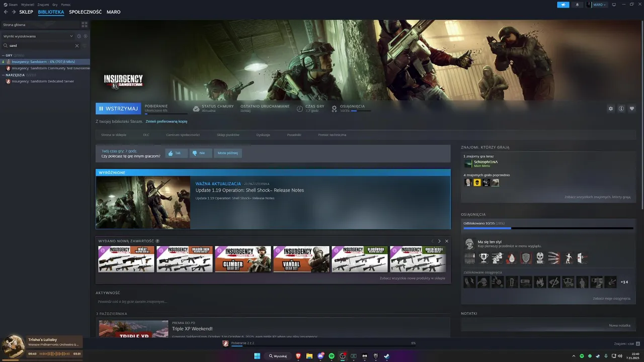Add game to favorites heart icon

tap(632, 109)
